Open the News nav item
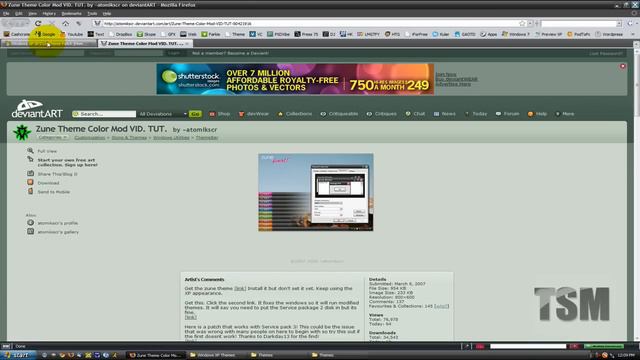The height and width of the screenshot is (360, 640). (x=444, y=114)
